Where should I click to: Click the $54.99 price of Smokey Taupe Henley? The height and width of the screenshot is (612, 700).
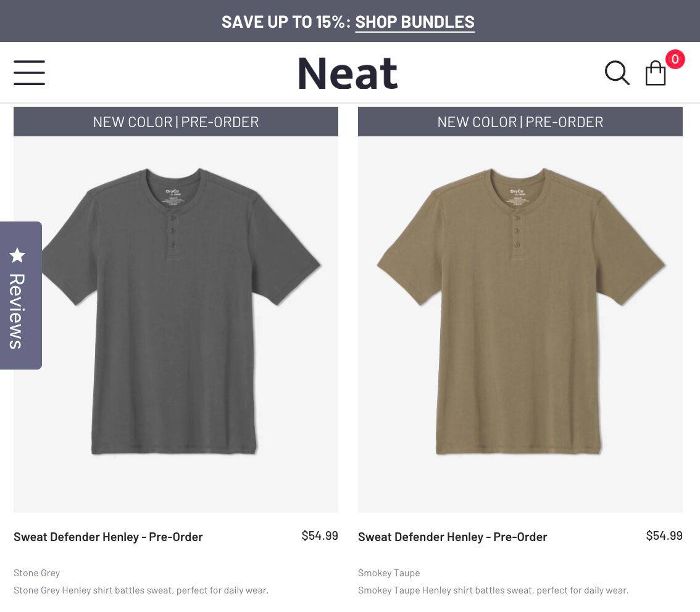(x=664, y=535)
